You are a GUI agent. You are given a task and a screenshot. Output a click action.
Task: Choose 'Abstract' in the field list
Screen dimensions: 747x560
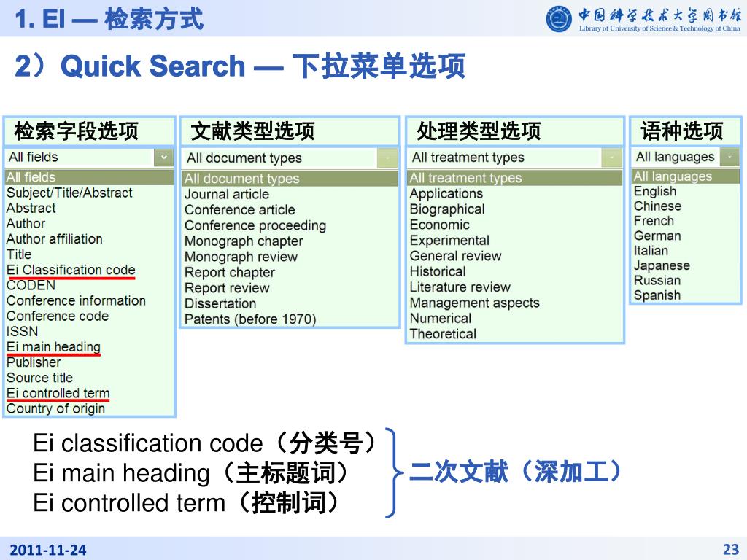(31, 208)
